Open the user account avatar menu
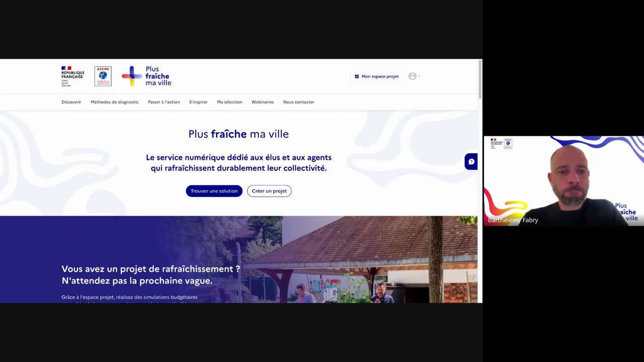The image size is (644, 362). click(414, 76)
